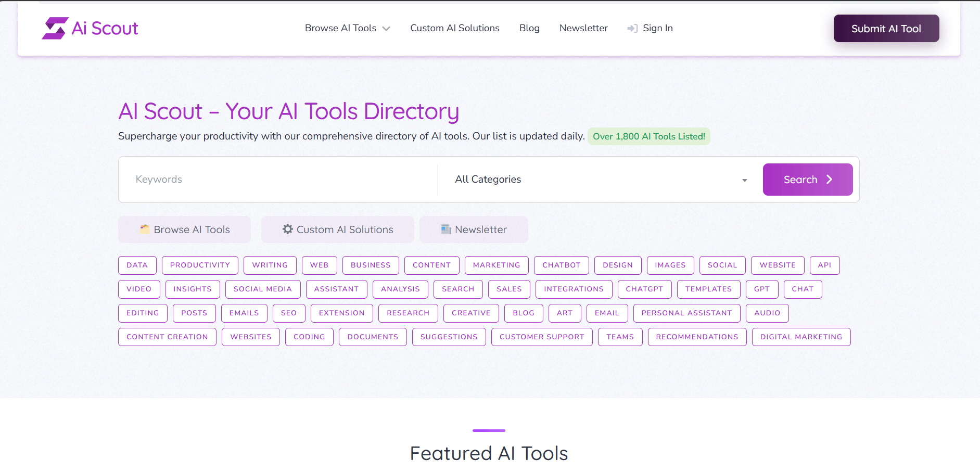Viewport: 980px width, 472px height.
Task: Select the IMAGES category tag
Action: point(670,265)
